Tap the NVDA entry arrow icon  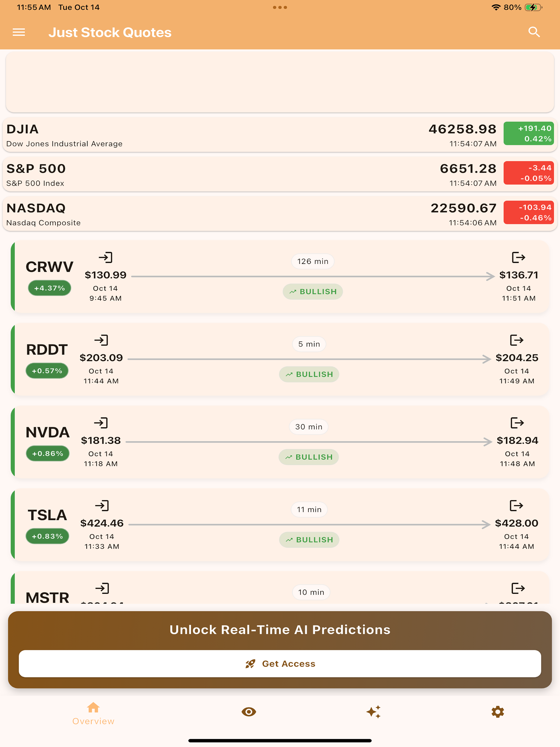(101, 423)
